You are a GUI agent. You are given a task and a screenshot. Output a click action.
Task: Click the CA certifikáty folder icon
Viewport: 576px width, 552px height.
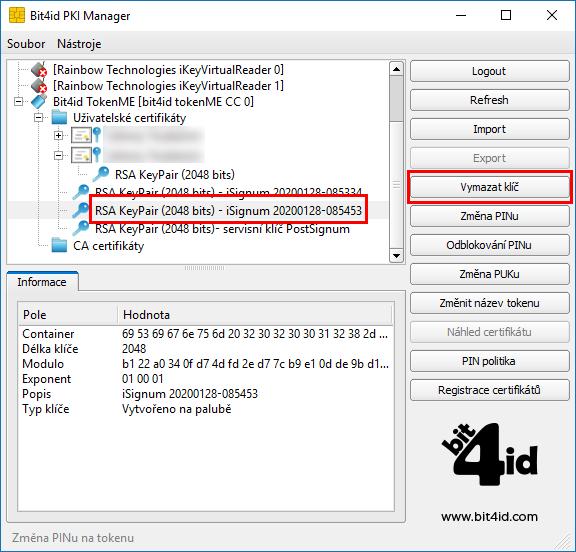pyautogui.click(x=59, y=245)
